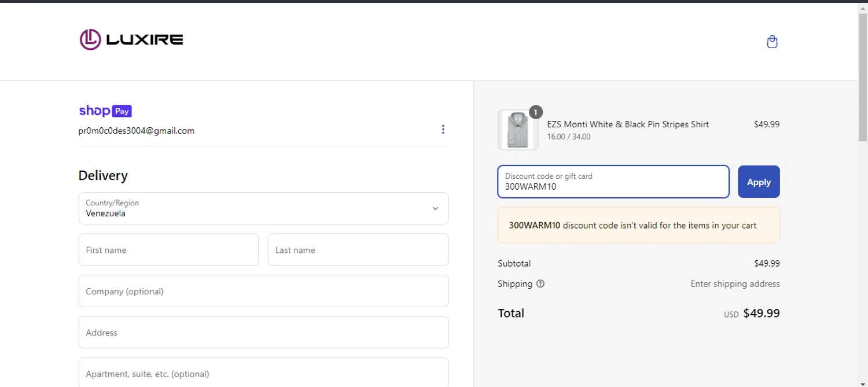Click the Delivery heading
The width and height of the screenshot is (868, 387).
[103, 176]
